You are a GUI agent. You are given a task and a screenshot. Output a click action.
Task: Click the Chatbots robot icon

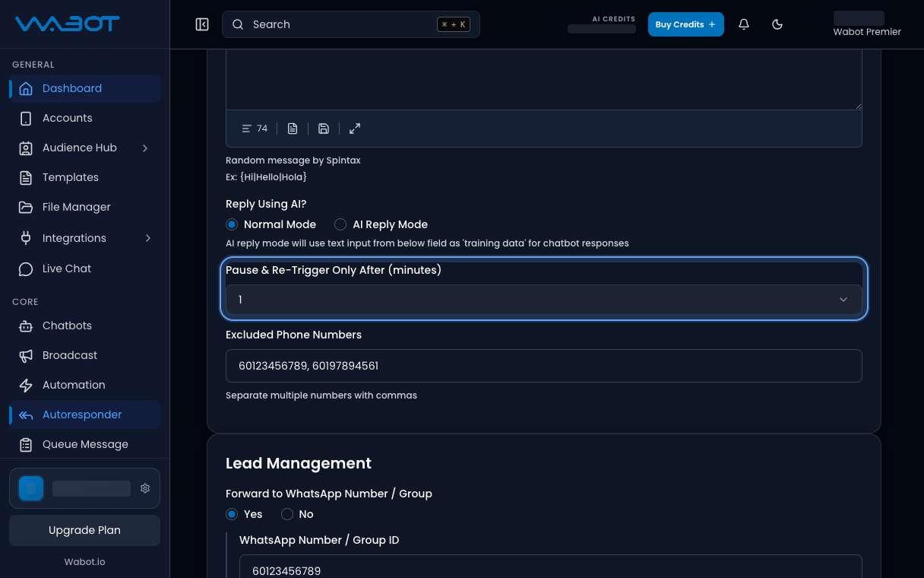coord(26,326)
